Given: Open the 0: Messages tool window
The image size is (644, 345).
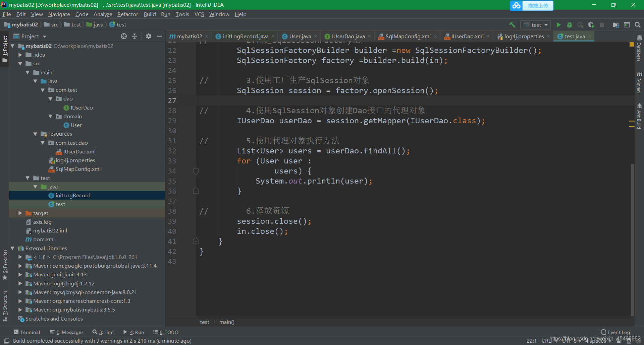Looking at the screenshot, I should coord(66,332).
